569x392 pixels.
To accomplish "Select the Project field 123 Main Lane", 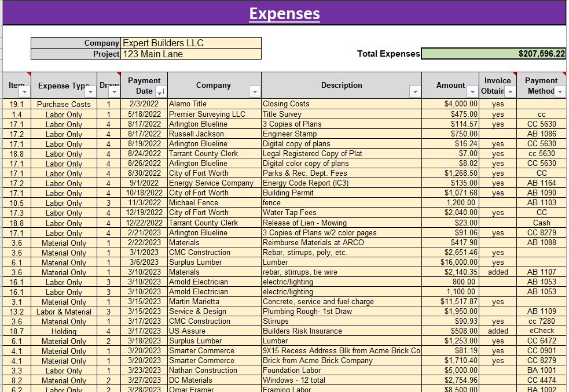I will [191, 54].
